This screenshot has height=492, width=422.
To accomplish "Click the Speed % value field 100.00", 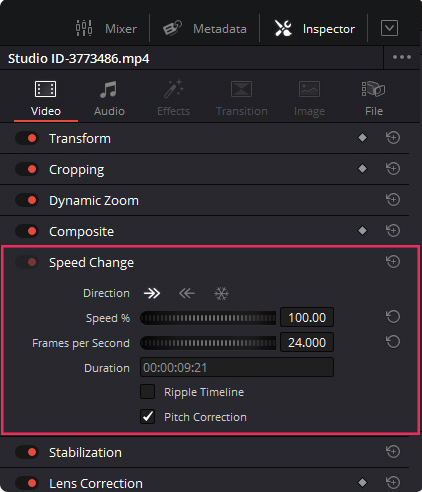I will [307, 317].
